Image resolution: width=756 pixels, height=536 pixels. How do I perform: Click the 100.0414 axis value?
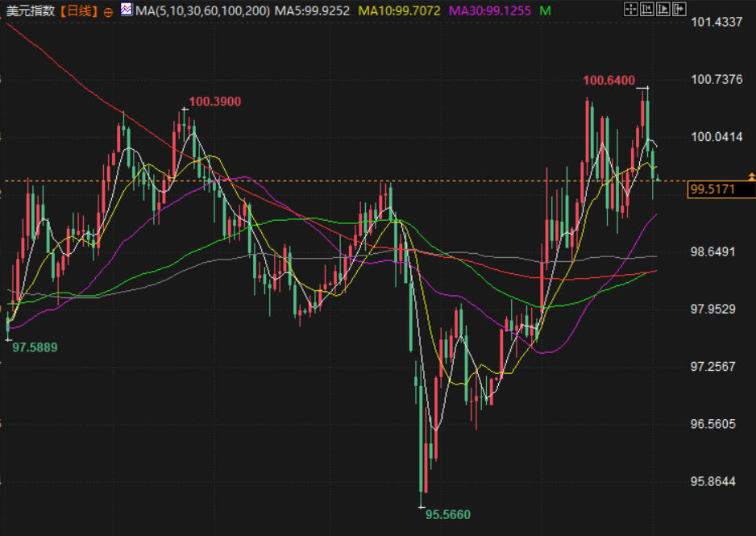click(x=717, y=137)
